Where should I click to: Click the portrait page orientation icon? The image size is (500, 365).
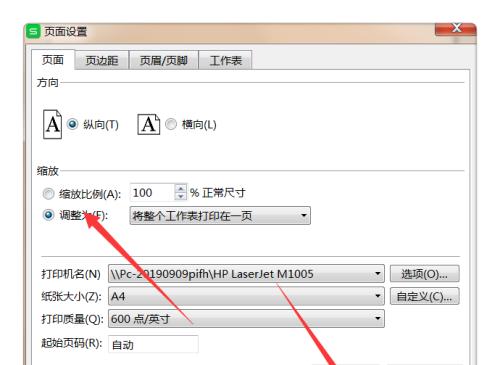tap(52, 124)
